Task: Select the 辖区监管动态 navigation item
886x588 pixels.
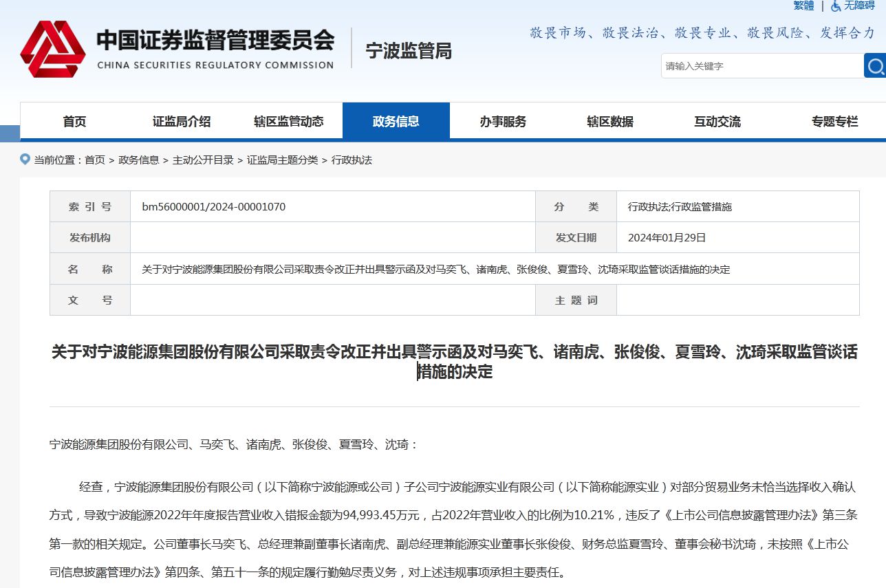Action: [288, 122]
